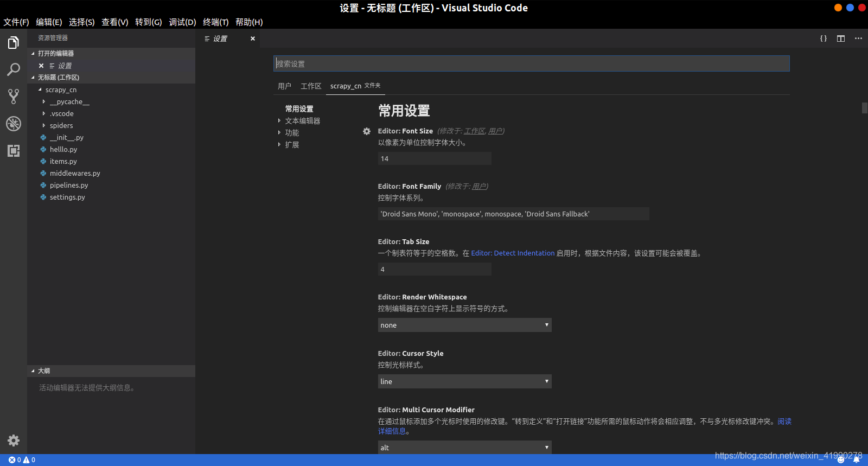The width and height of the screenshot is (868, 466).
Task: Expand 功能 in settings tree
Action: (x=279, y=133)
